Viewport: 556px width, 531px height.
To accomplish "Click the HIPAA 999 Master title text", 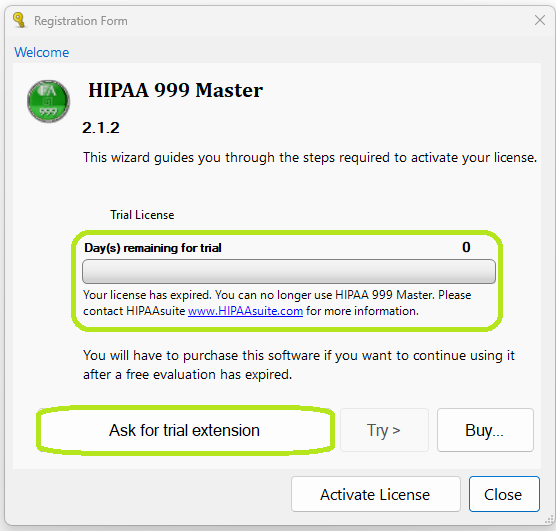I will (176, 90).
